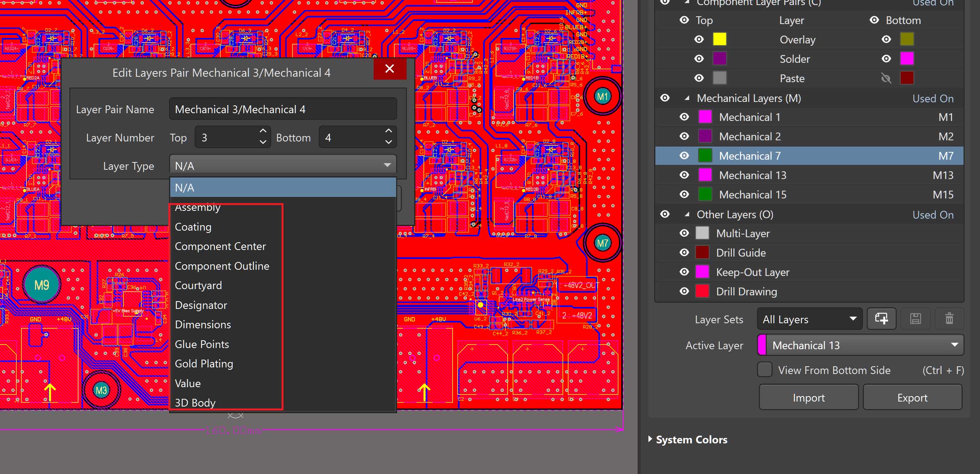
Task: Click the create new layer set icon
Action: pos(881,319)
